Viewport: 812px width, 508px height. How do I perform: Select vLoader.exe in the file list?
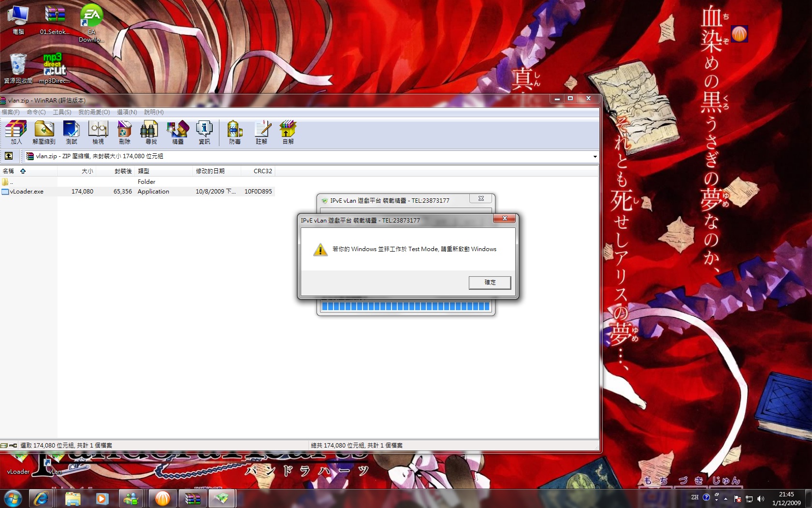pyautogui.click(x=27, y=192)
